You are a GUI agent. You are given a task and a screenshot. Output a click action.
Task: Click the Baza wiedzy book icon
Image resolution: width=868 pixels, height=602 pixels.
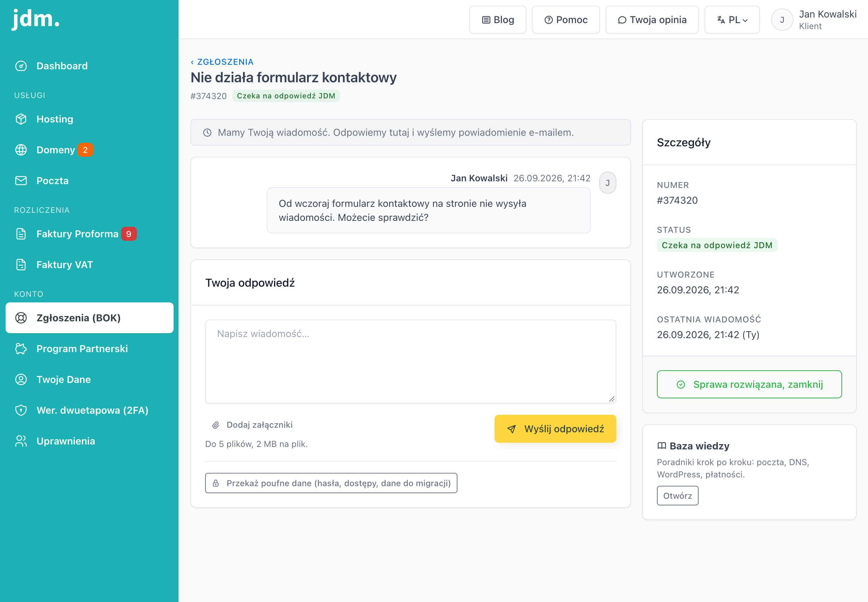coord(661,446)
